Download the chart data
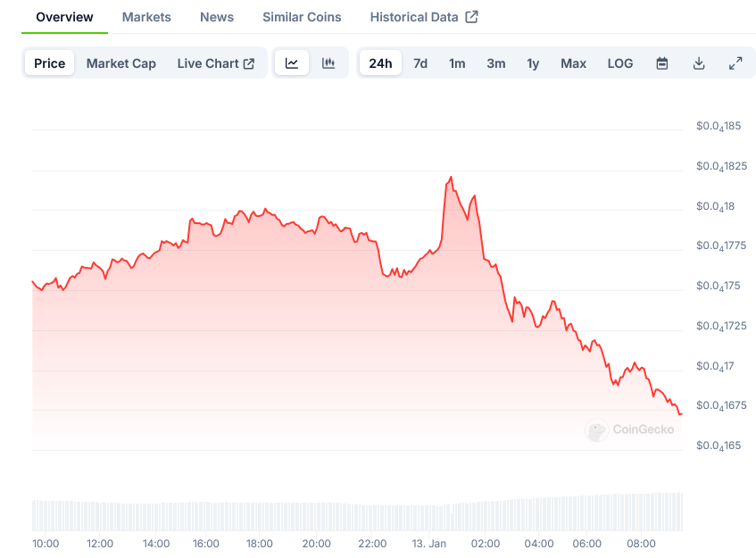 [699, 63]
